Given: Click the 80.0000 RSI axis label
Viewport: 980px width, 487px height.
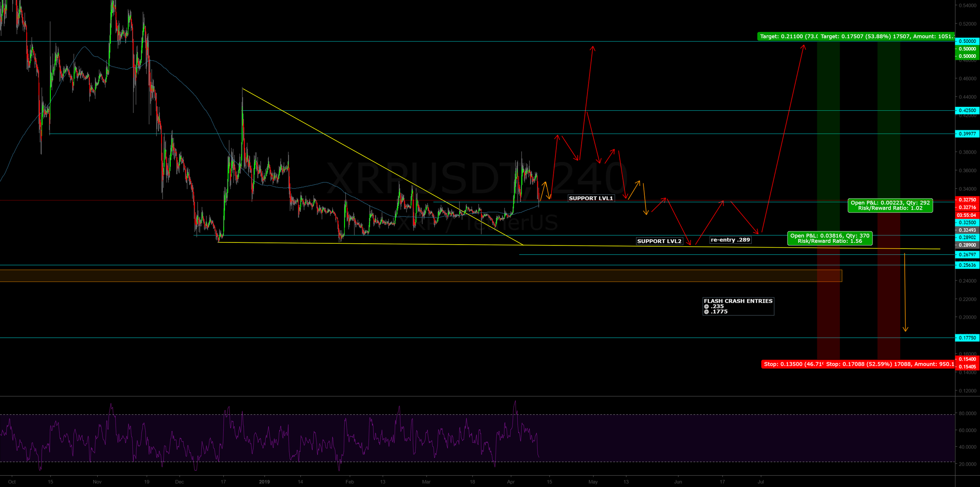Looking at the screenshot, I should pyautogui.click(x=966, y=413).
